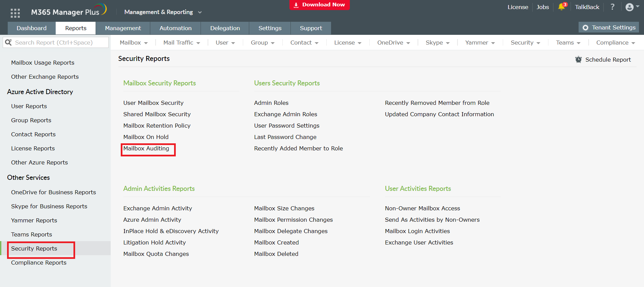Open the notifications bell icon
Image resolution: width=644 pixels, height=287 pixels.
tap(562, 7)
